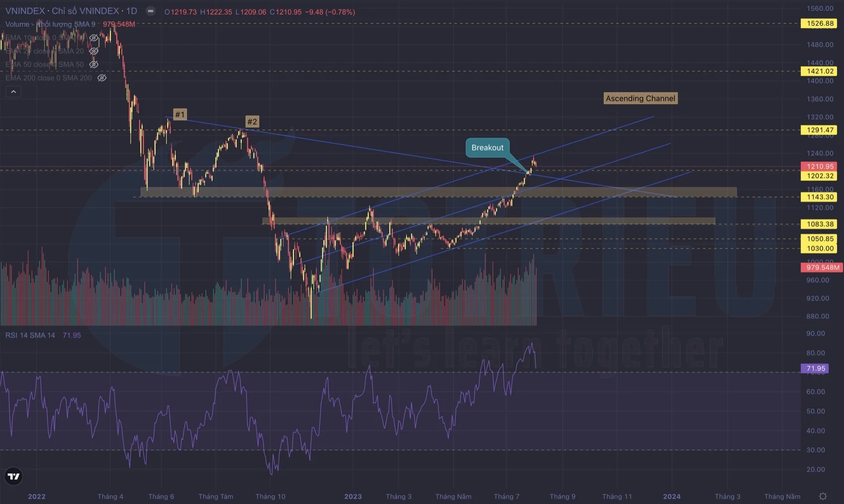Click the 2024 time axis label
The width and height of the screenshot is (844, 504).
click(672, 497)
